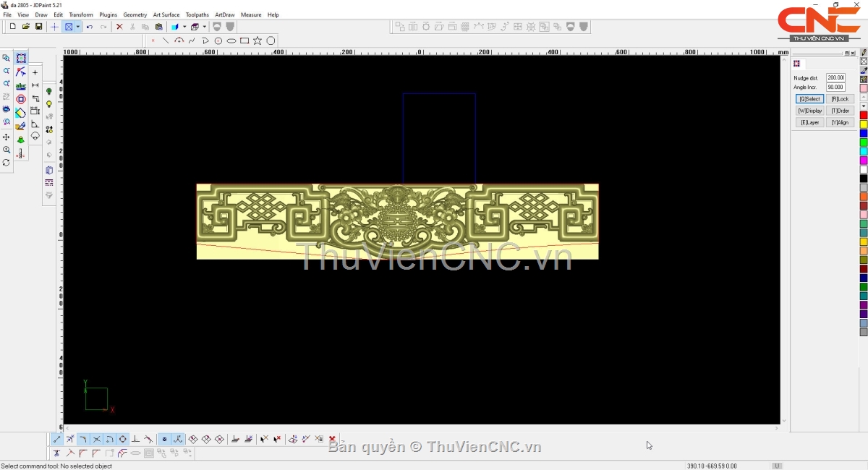Toggle the green light bulb icon

pyautogui.click(x=49, y=92)
